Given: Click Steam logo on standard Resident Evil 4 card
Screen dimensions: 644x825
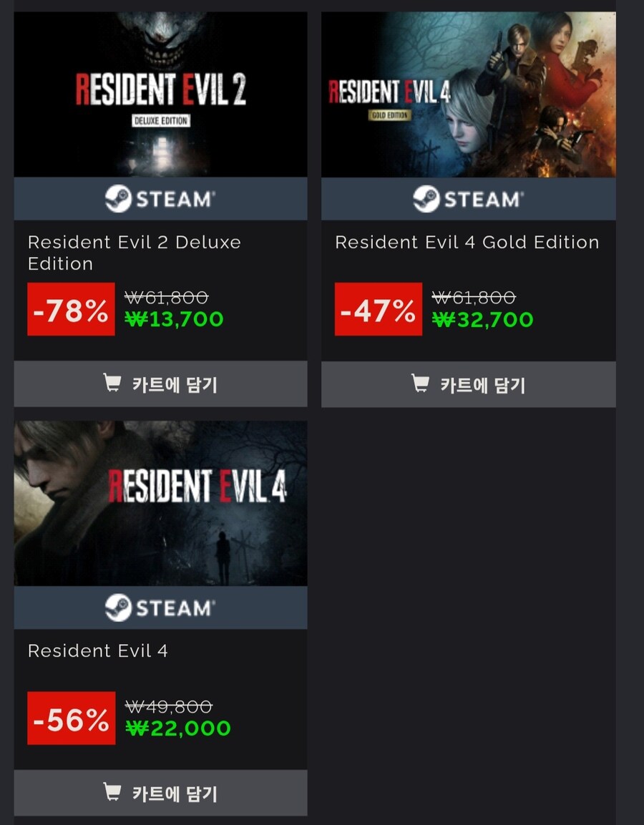Looking at the screenshot, I should point(160,607).
